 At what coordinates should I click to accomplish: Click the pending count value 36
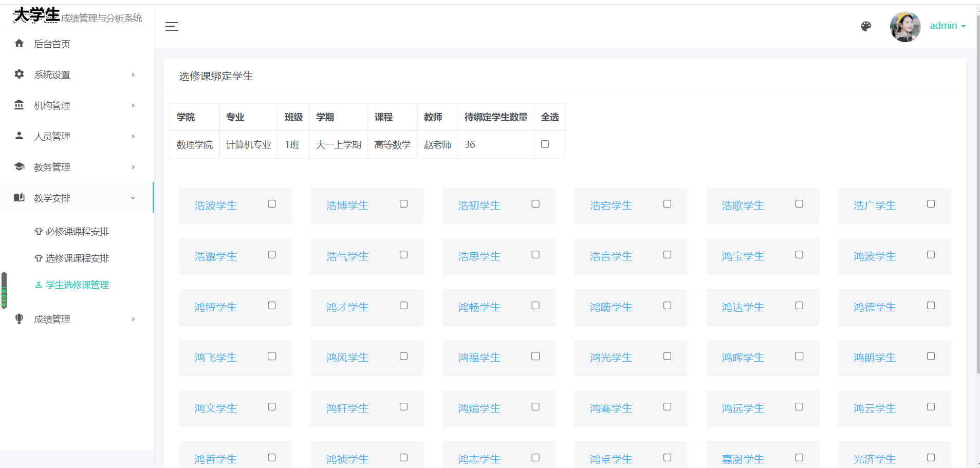coord(470,145)
